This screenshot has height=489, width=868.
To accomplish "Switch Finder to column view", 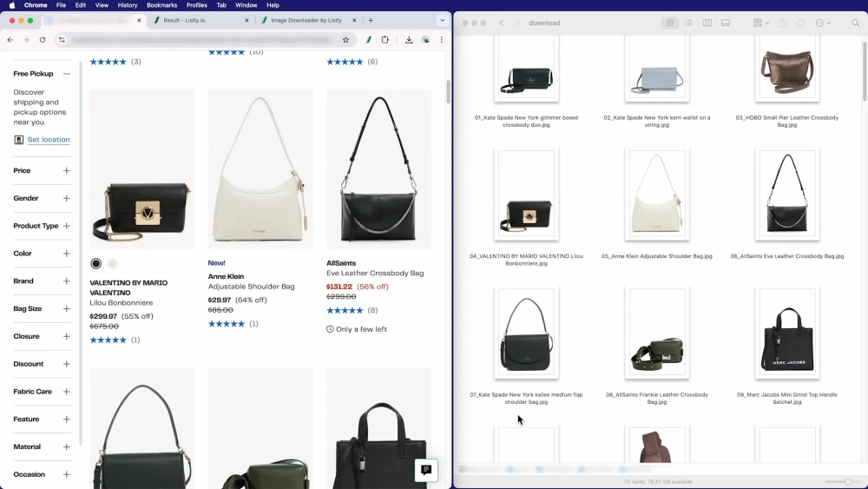I will [707, 23].
